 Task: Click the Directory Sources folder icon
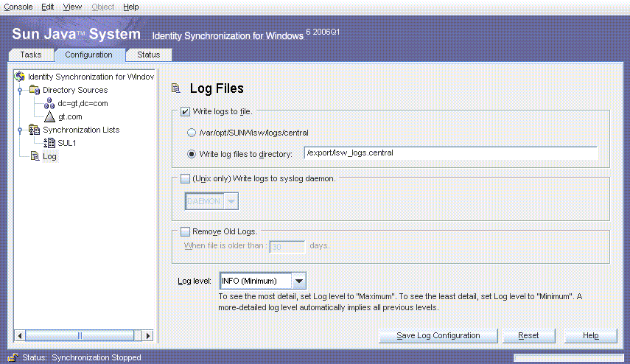[35, 90]
